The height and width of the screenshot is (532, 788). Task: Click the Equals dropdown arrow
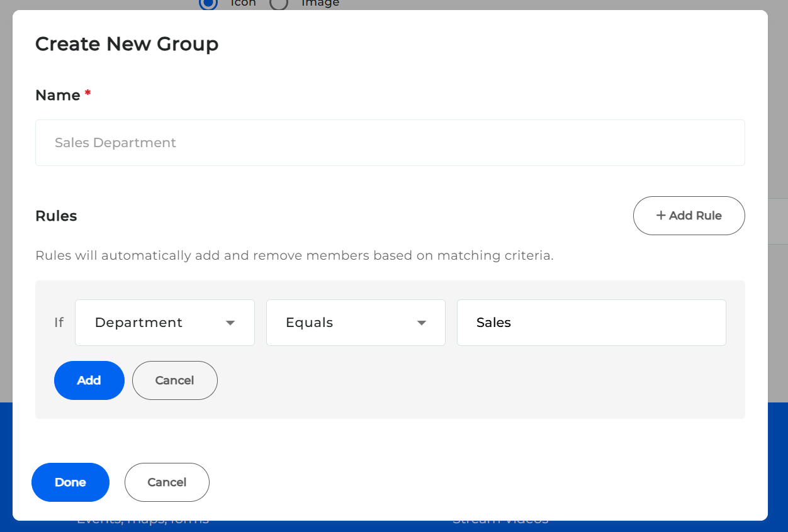pyautogui.click(x=422, y=323)
